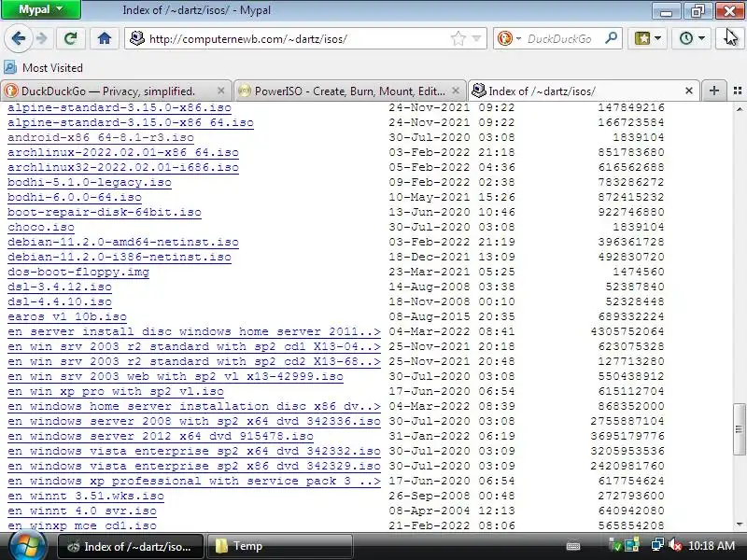The width and height of the screenshot is (747, 560).
Task: Download dsl-4.4.10.iso
Action: [x=60, y=301]
